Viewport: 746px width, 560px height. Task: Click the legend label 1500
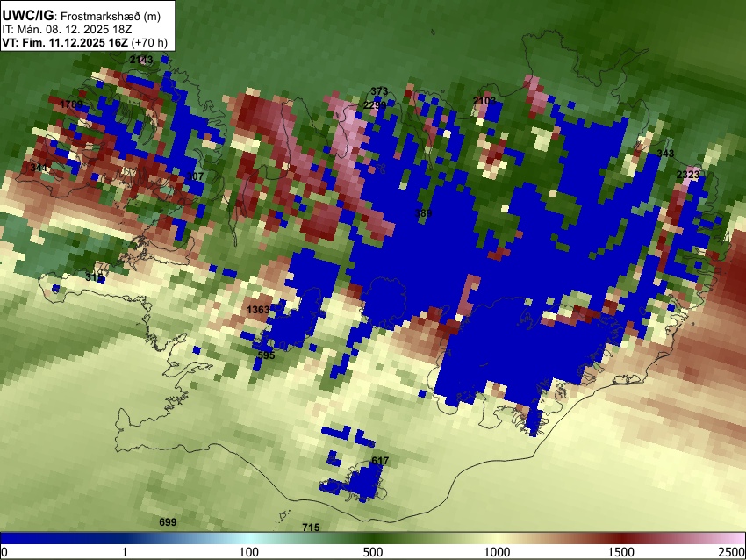click(621, 552)
